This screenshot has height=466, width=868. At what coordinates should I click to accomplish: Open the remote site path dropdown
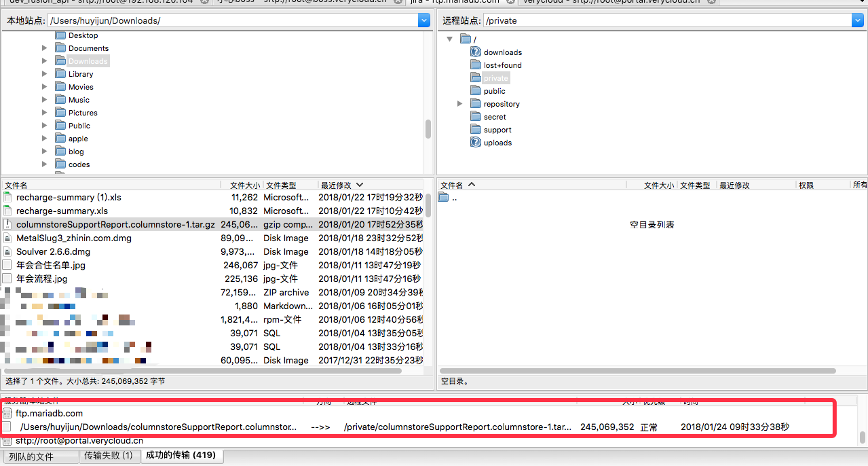click(x=857, y=20)
